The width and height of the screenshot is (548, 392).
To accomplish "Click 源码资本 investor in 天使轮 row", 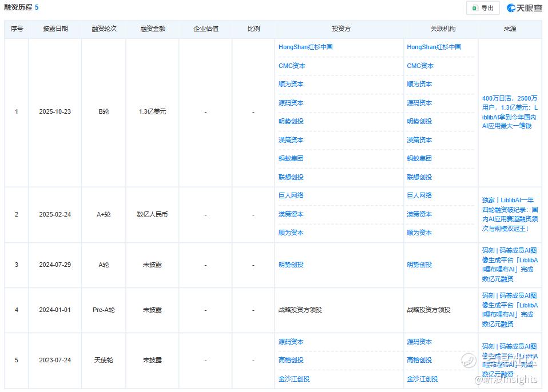I will pos(291,342).
